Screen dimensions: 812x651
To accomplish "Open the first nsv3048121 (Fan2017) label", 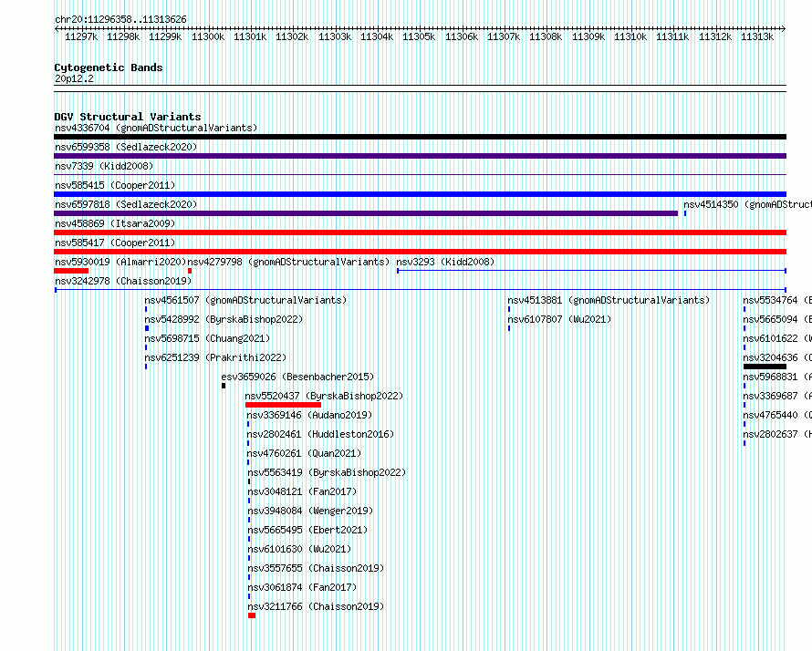I will coord(302,491).
